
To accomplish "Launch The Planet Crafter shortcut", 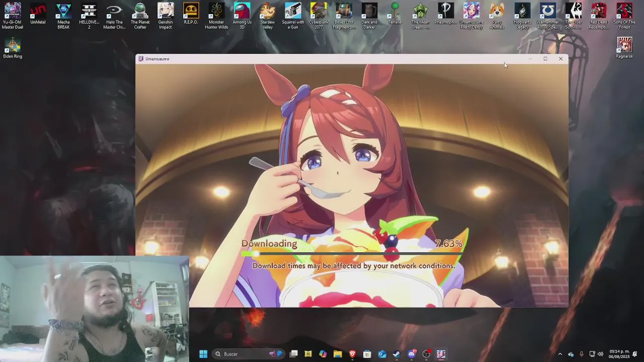I will click(x=140, y=16).
